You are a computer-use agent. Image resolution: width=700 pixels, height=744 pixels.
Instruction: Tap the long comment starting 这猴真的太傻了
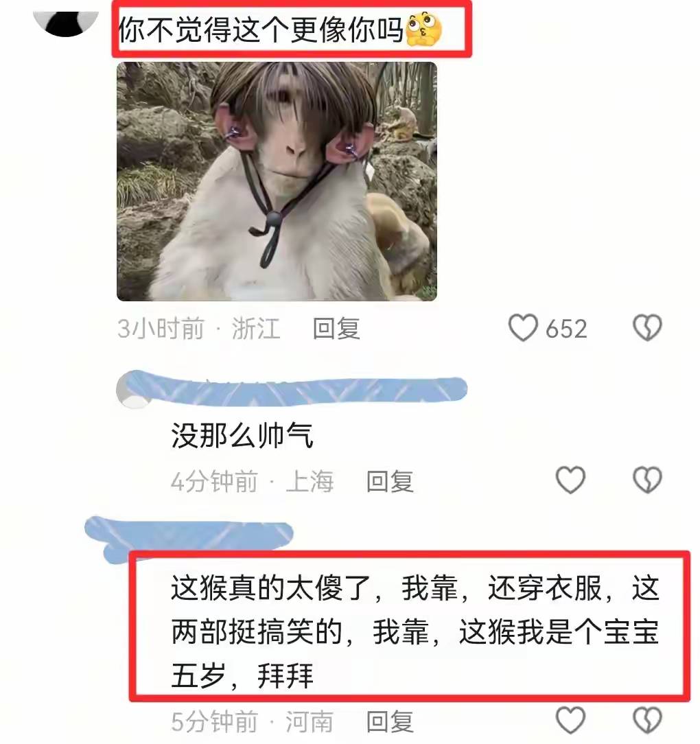pos(415,632)
